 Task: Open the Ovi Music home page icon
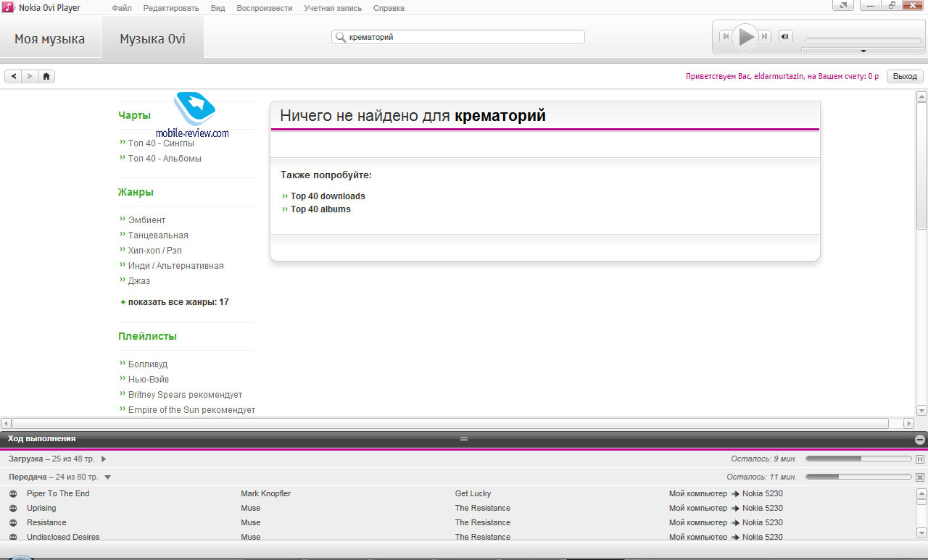click(x=46, y=76)
